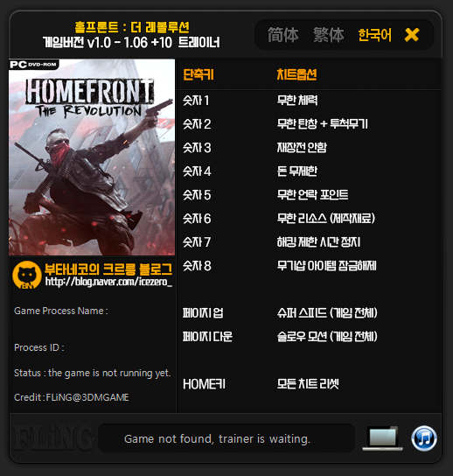453x476 pixels.
Task: Select 한국어 language option
Action: pyautogui.click(x=375, y=35)
